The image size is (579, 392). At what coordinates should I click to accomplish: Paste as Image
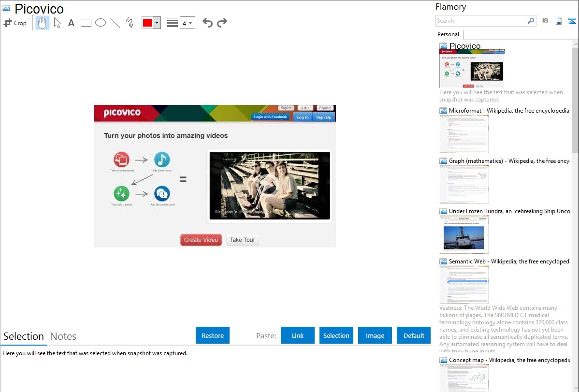[375, 335]
